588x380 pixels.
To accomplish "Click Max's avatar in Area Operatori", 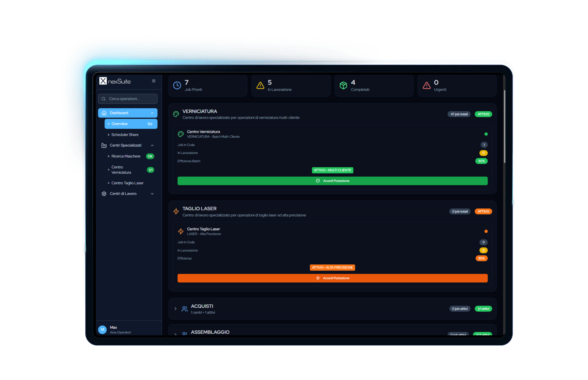I will point(102,329).
